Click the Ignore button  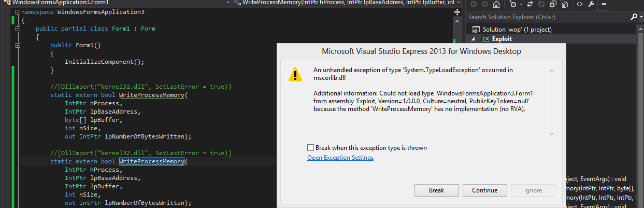pyautogui.click(x=533, y=190)
